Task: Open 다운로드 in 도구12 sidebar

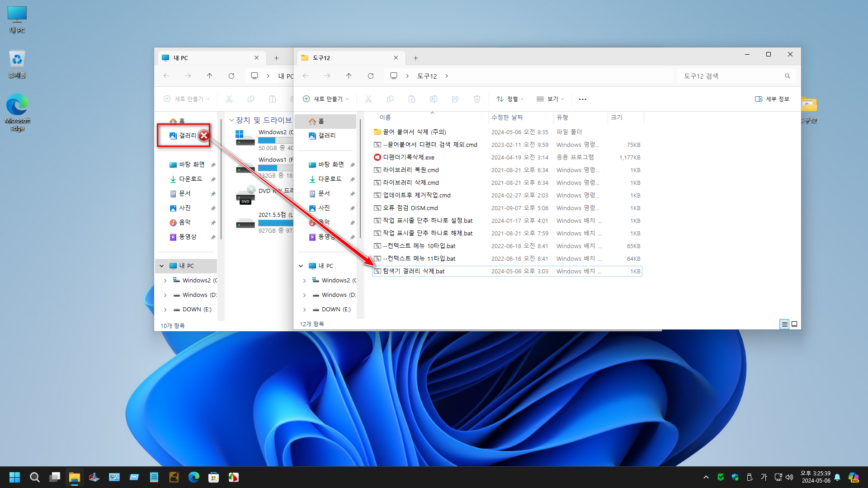Action: coord(325,179)
